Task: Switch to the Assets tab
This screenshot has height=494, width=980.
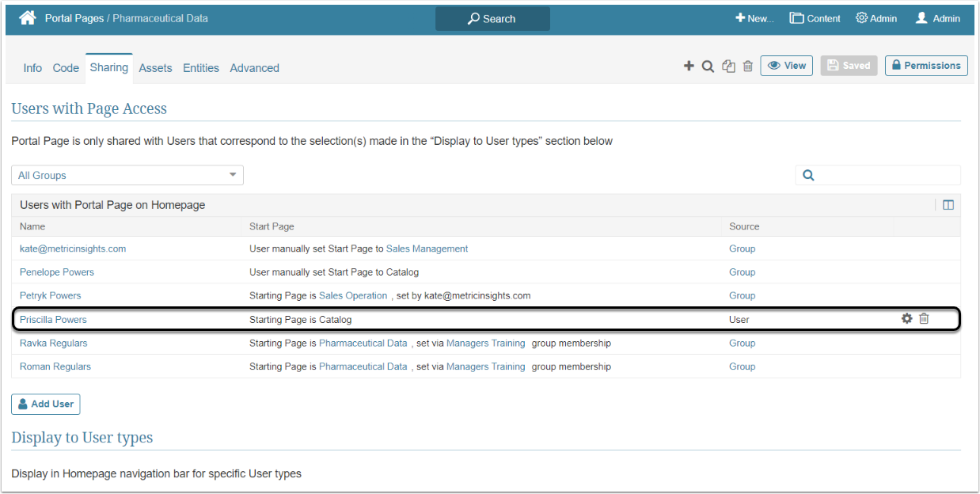Action: pyautogui.click(x=155, y=68)
